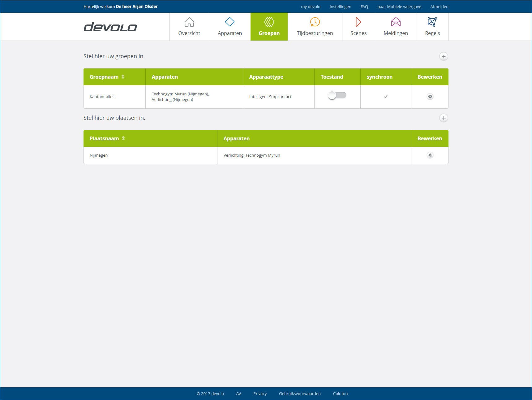Click Bewerken header in groups table

click(x=430, y=77)
